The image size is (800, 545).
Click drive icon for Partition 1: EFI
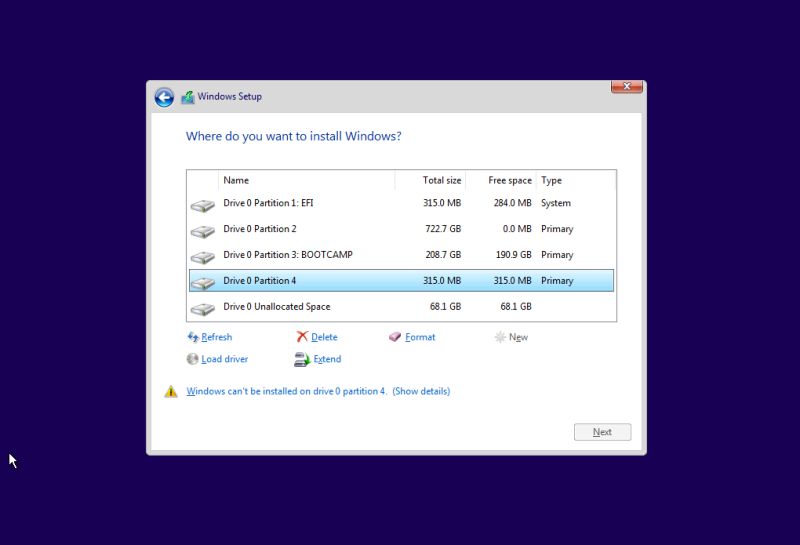(203, 206)
